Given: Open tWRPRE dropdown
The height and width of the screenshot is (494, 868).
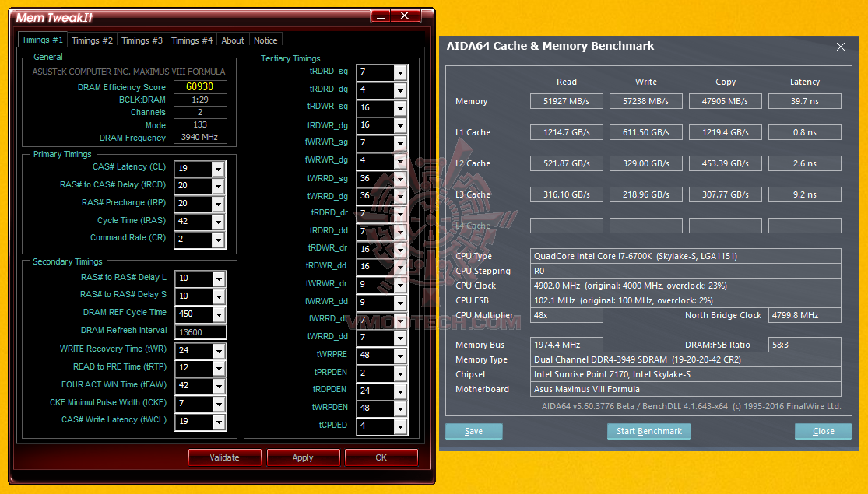Looking at the screenshot, I should pos(400,356).
